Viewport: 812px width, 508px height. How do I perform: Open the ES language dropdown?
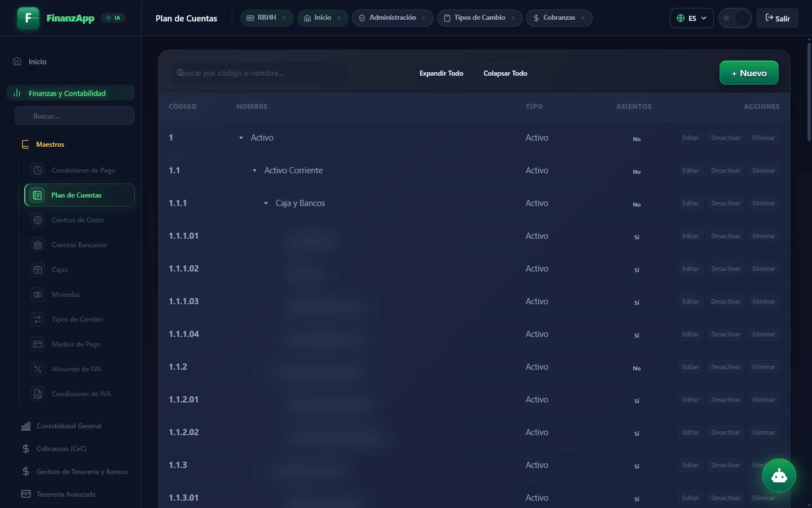[691, 18]
